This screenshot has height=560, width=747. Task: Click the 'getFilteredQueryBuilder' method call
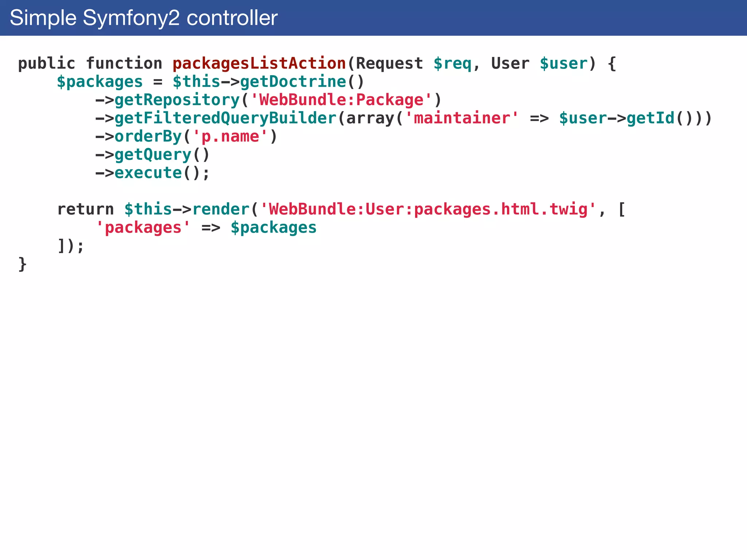(225, 118)
